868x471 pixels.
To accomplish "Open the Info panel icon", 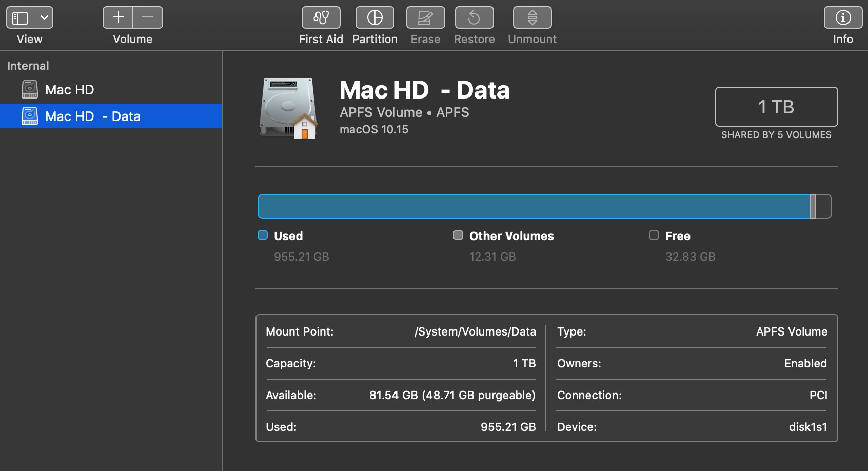I will click(x=842, y=18).
